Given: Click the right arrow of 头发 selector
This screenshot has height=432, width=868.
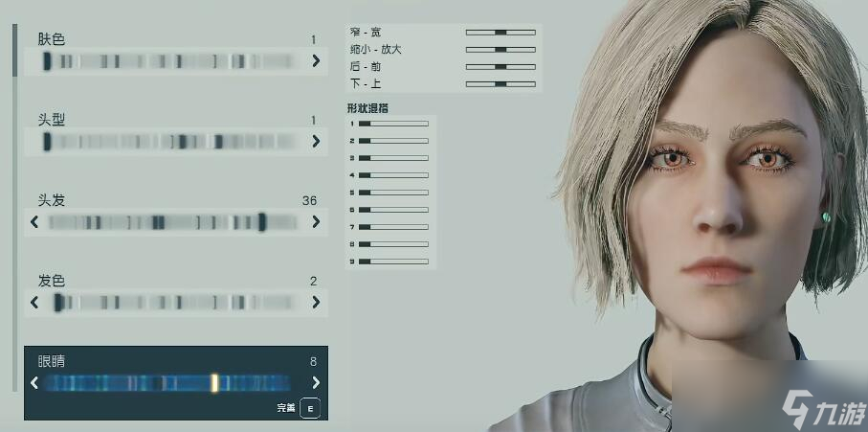Looking at the screenshot, I should (x=316, y=222).
